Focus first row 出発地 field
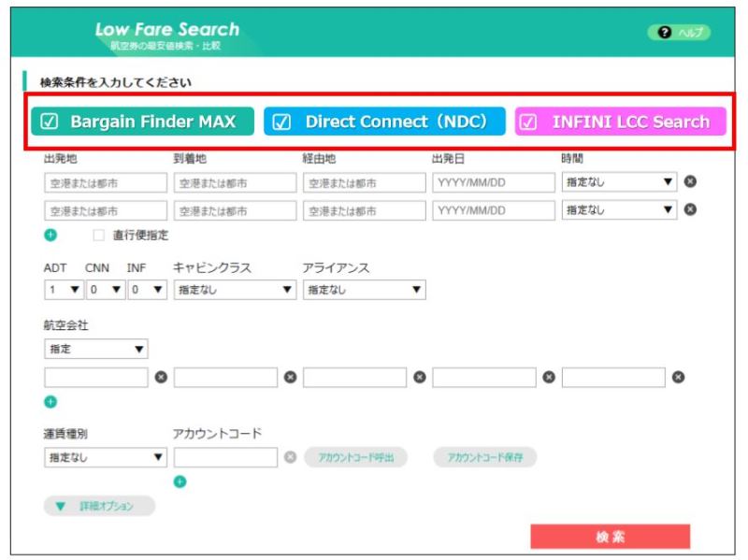Image resolution: width=748 pixels, height=560 pixels. pyautogui.click(x=106, y=182)
